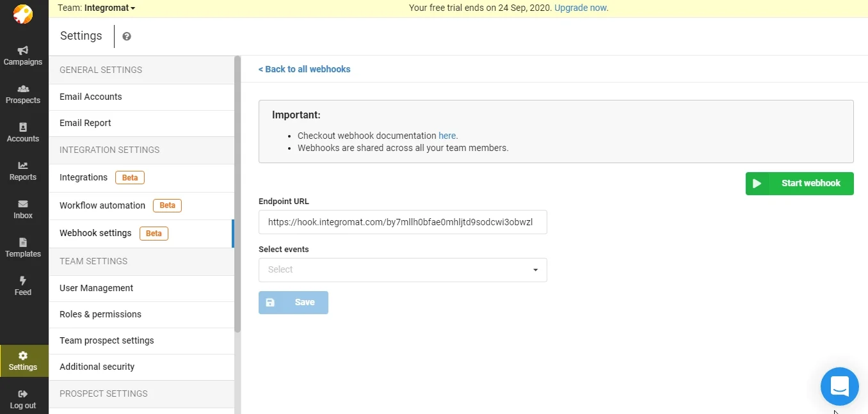
Task: Open the help question mark icon
Action: [x=127, y=36]
